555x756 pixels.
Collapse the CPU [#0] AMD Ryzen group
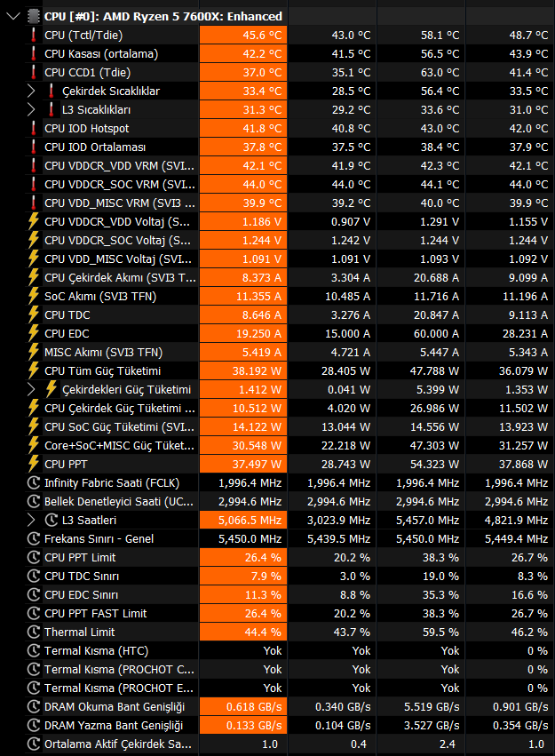[13, 16]
